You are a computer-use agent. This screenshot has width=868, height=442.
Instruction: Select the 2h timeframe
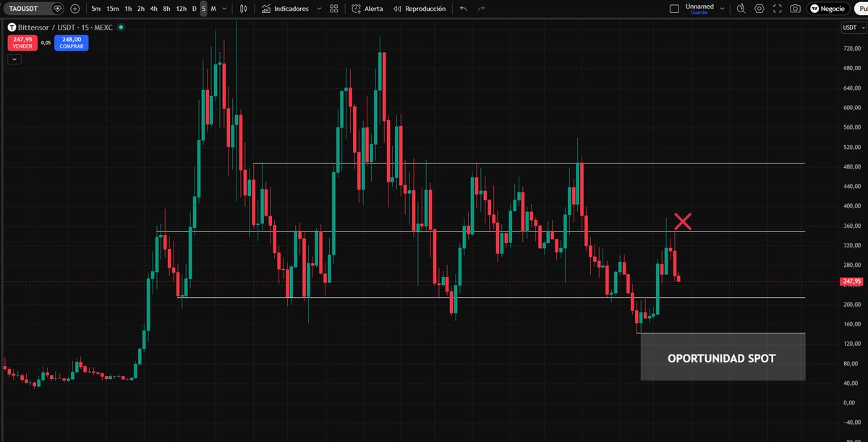click(x=140, y=9)
